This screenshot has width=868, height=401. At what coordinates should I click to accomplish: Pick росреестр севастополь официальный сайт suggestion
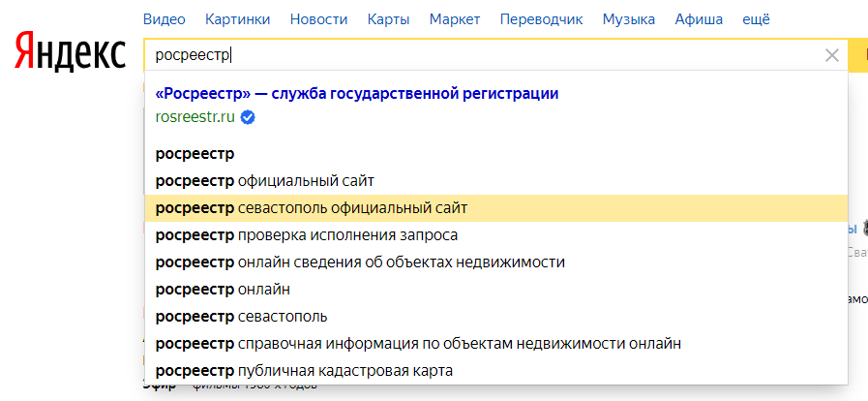496,208
